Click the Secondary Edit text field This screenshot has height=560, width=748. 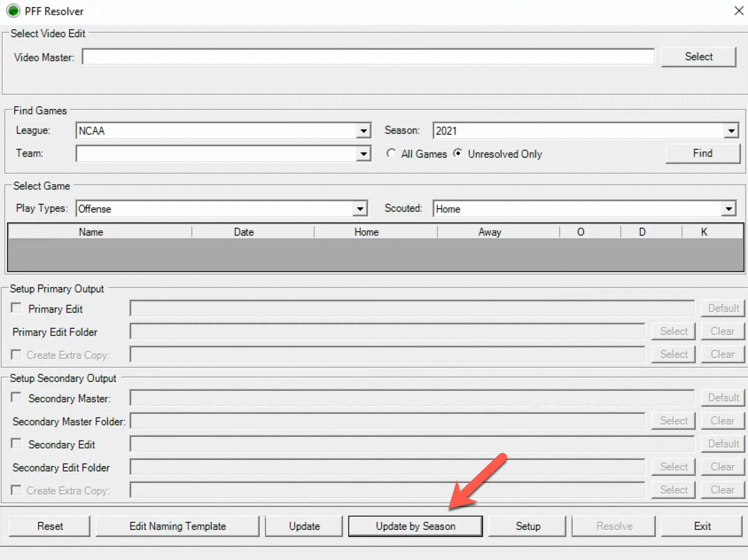[412, 444]
